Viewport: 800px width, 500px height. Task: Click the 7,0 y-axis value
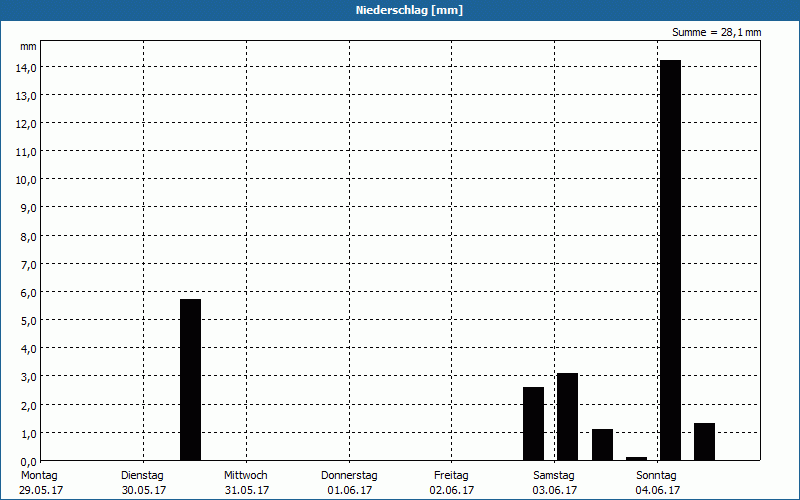28,265
